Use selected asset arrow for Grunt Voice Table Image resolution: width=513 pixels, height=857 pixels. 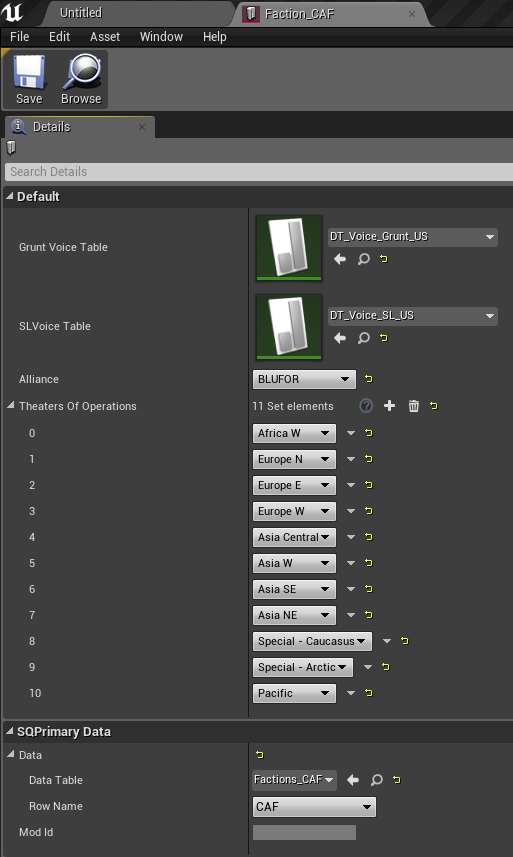click(x=340, y=259)
